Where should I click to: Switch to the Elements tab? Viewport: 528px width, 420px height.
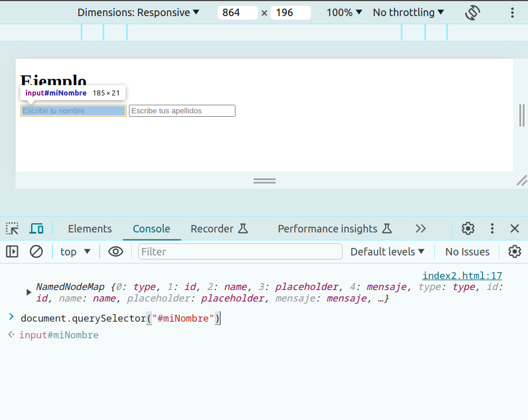click(x=90, y=228)
